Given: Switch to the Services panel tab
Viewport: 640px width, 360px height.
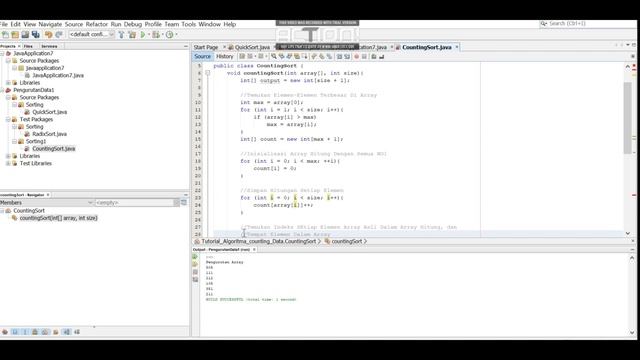Looking at the screenshot, I should point(49,47).
